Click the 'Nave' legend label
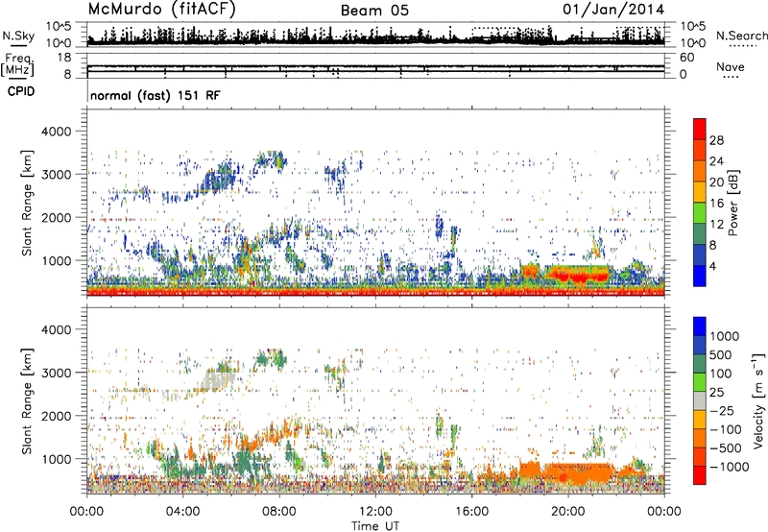This screenshot has width=768, height=532. pos(730,67)
